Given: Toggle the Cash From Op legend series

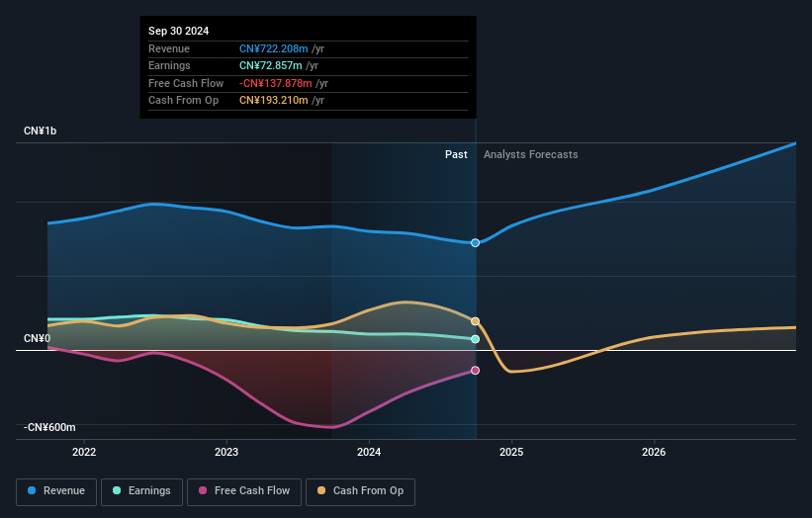Looking at the screenshot, I should pos(360,491).
